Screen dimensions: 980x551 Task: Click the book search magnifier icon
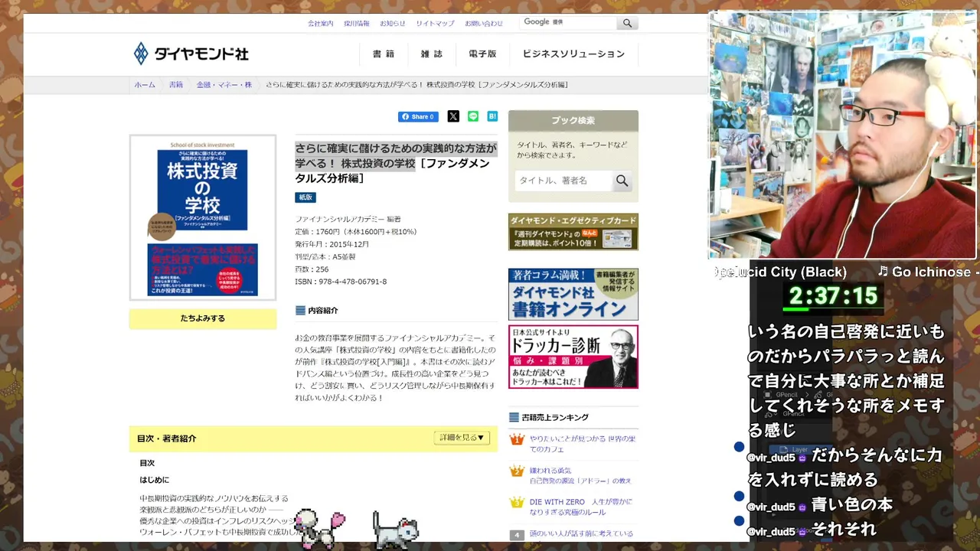click(x=622, y=181)
